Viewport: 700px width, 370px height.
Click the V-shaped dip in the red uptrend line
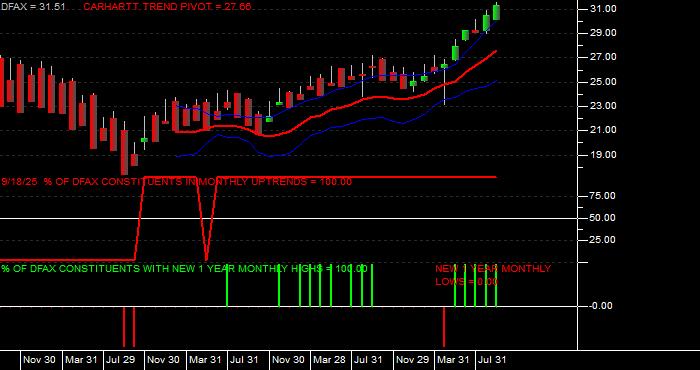coord(206,219)
